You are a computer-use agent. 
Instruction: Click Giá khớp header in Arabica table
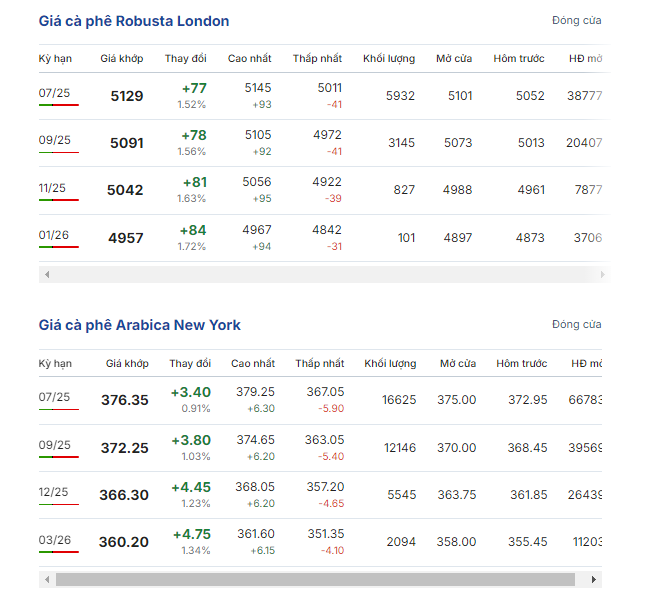point(127,364)
